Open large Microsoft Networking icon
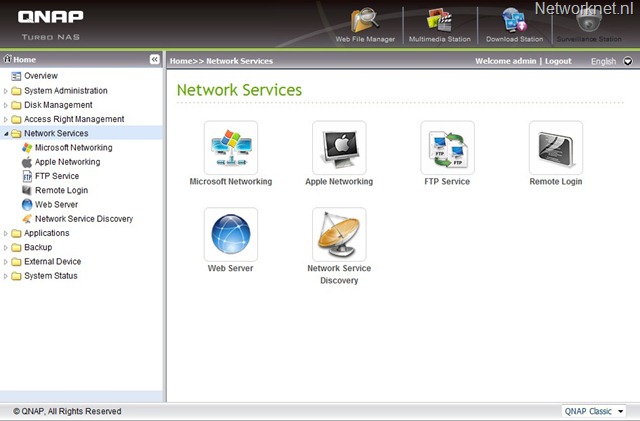The image size is (640, 421). [x=231, y=147]
